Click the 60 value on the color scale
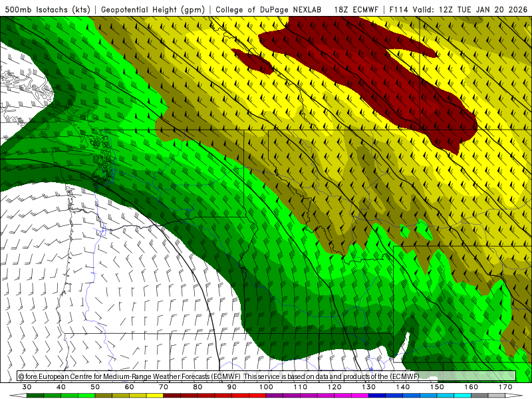Screen dimensions: 532x399 tap(129, 387)
